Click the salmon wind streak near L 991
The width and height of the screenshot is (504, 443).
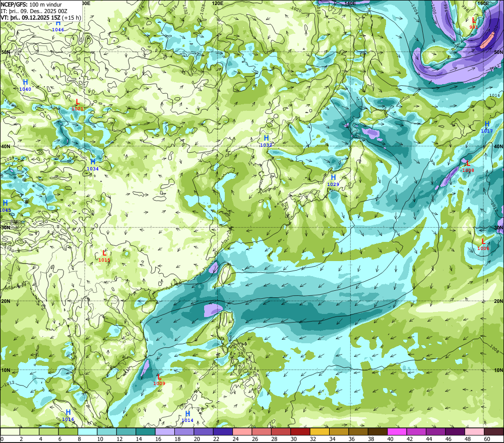[487, 41]
